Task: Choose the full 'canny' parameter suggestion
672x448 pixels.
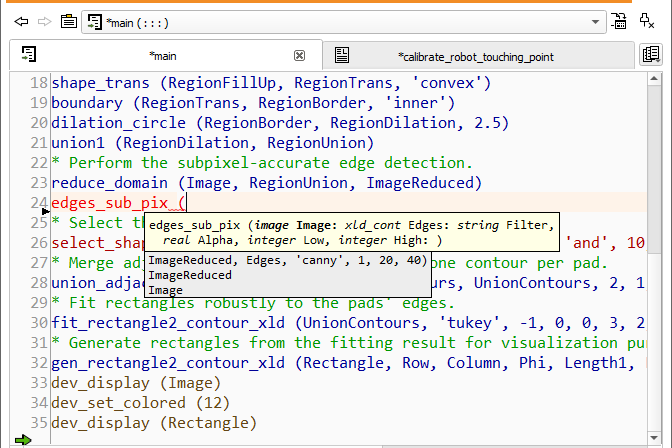Action: [288, 260]
